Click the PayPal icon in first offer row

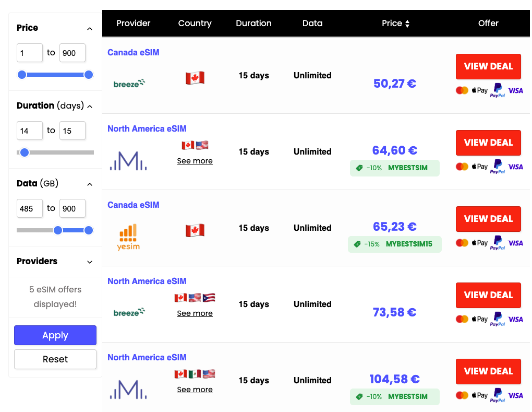(x=498, y=91)
